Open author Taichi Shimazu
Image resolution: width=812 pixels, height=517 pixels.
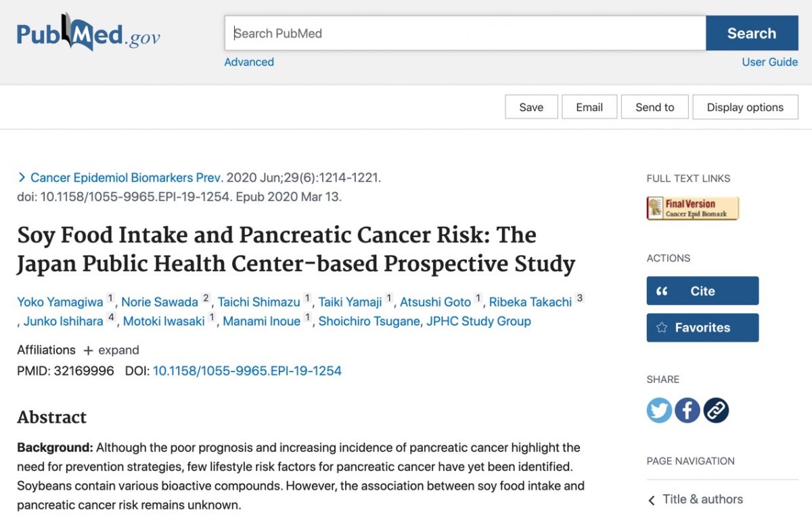coord(258,302)
